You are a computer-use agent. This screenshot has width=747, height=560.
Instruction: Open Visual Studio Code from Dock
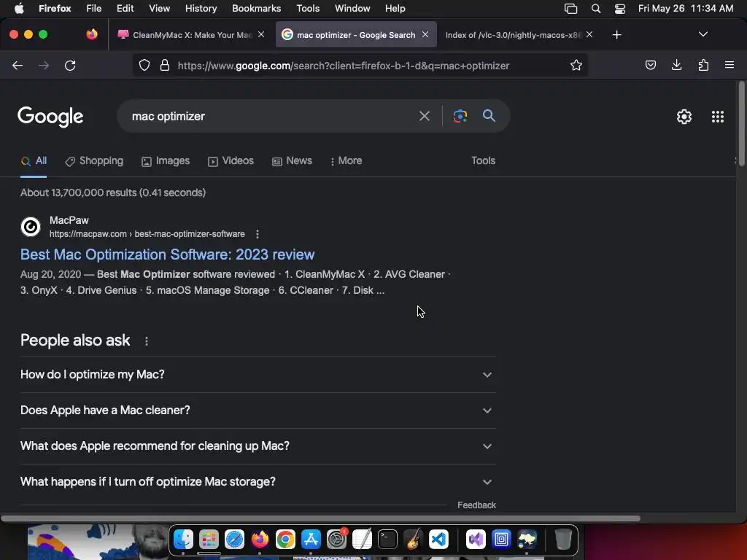point(438,539)
